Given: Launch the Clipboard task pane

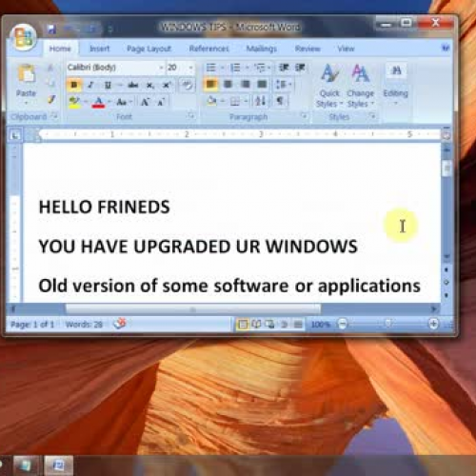Looking at the screenshot, I should pos(54,116).
